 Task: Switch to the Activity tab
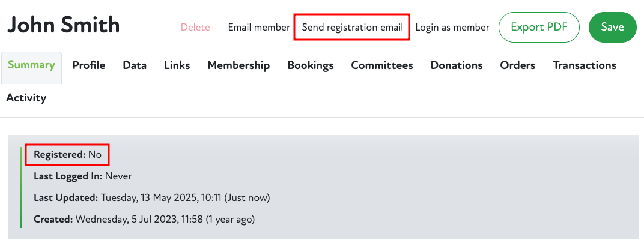[x=26, y=98]
